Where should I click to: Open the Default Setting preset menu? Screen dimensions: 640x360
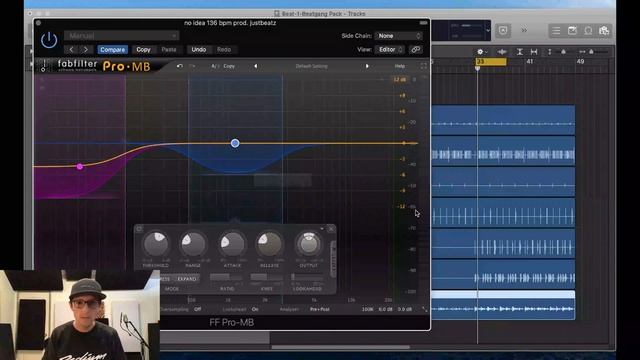[x=311, y=66]
